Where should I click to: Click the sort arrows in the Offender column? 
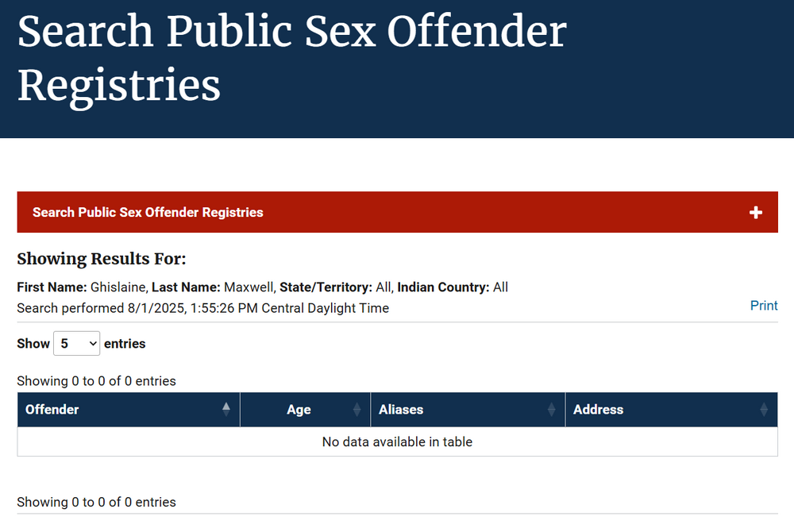click(226, 410)
